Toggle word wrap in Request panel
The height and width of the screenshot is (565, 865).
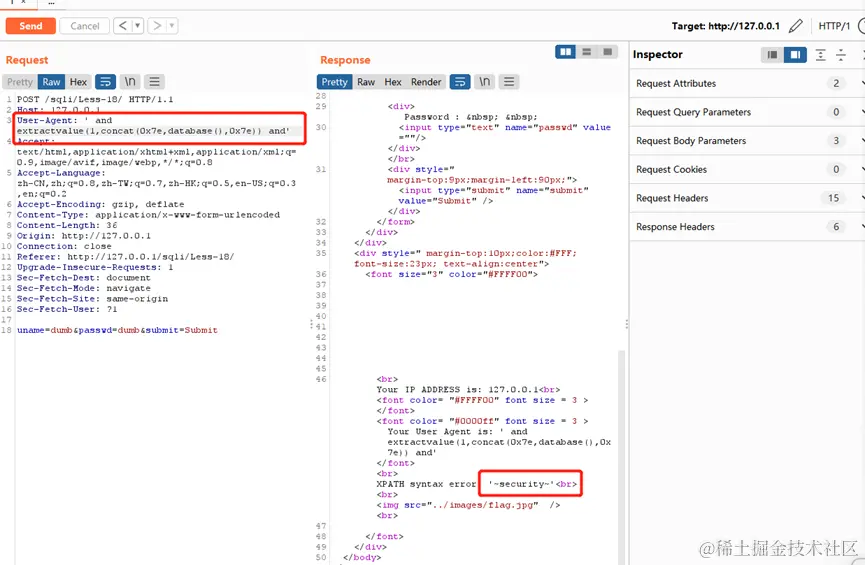pos(105,82)
